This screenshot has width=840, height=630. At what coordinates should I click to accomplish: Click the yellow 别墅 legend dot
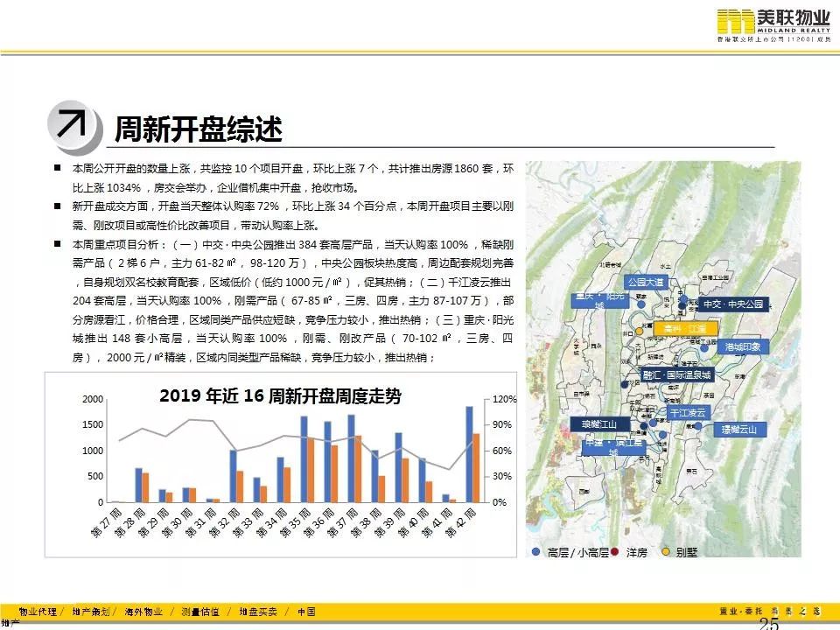[x=666, y=551]
